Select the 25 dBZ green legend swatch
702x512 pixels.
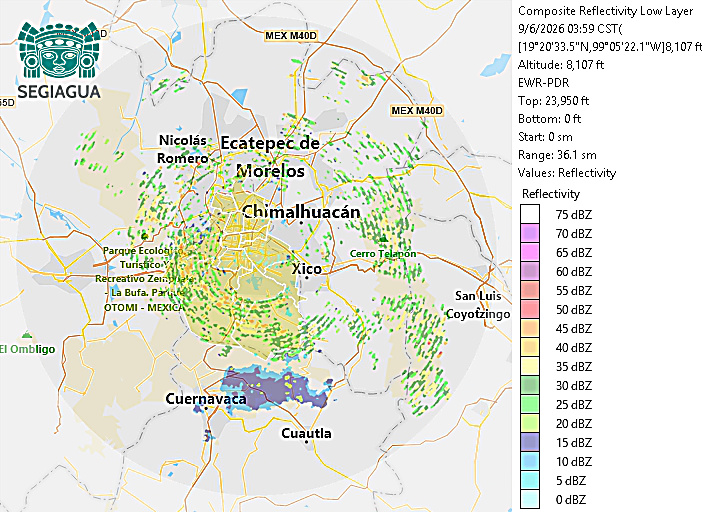coord(530,404)
